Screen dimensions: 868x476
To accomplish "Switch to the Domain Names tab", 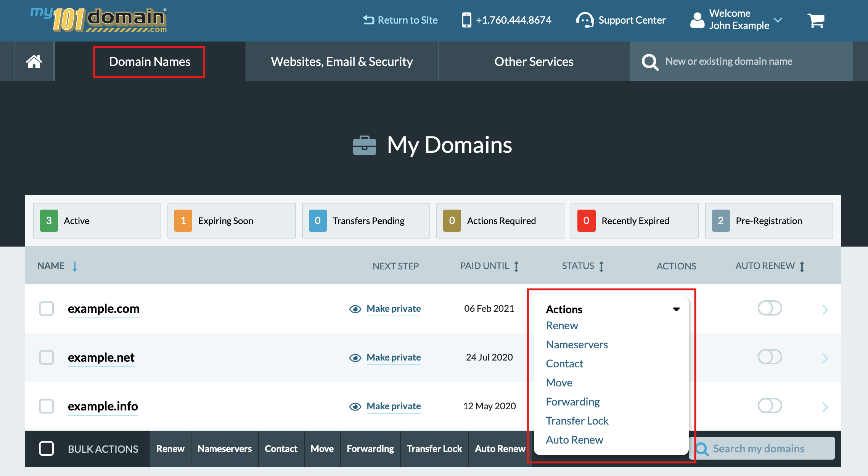I will [149, 61].
